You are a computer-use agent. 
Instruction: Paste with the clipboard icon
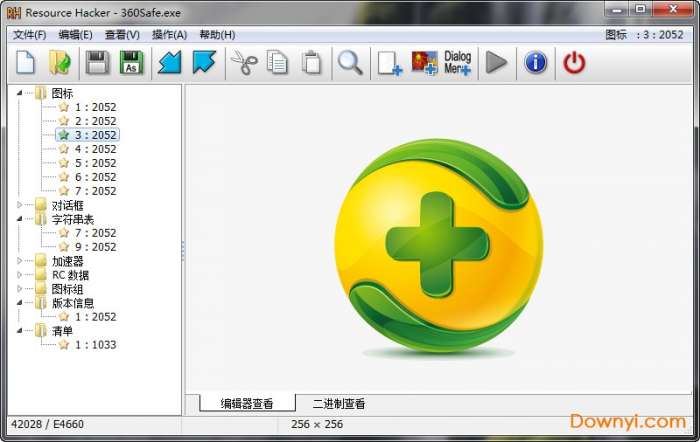(311, 62)
